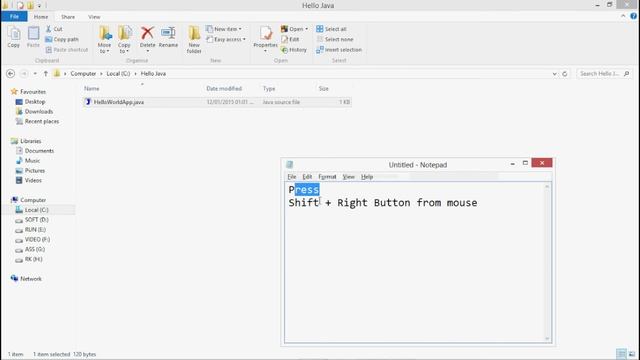Click the Notepad vertical scrollbar

547,262
